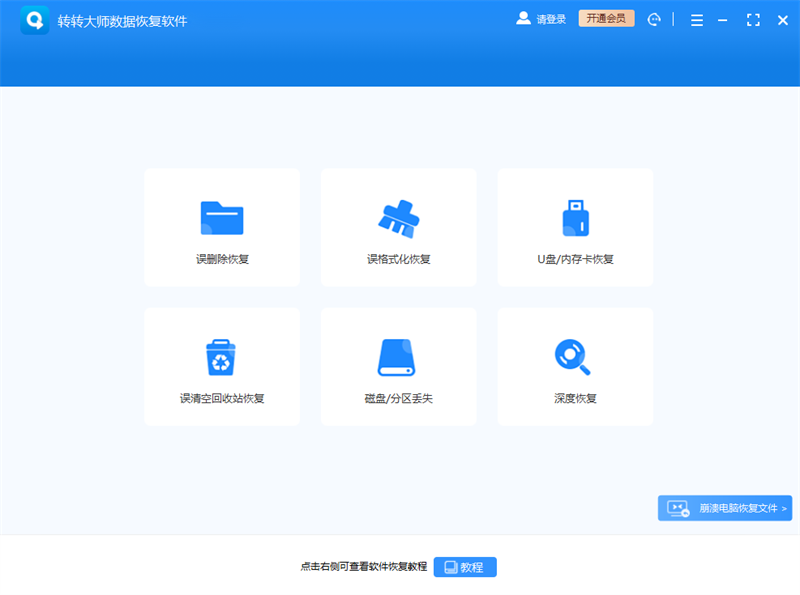This screenshot has width=800, height=595.
Task: Click the 深度恢复 card panel
Action: click(575, 366)
